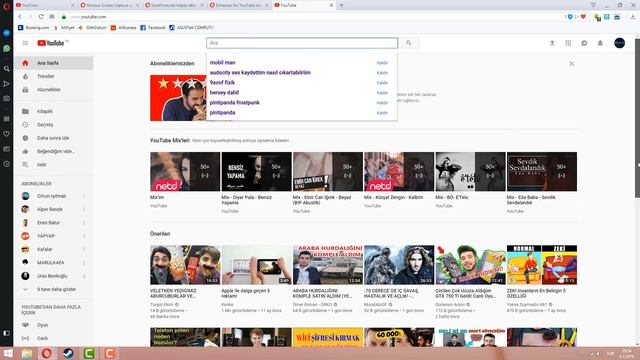Play the GTX 750 Ti video
The image size is (640, 360).
point(470,265)
